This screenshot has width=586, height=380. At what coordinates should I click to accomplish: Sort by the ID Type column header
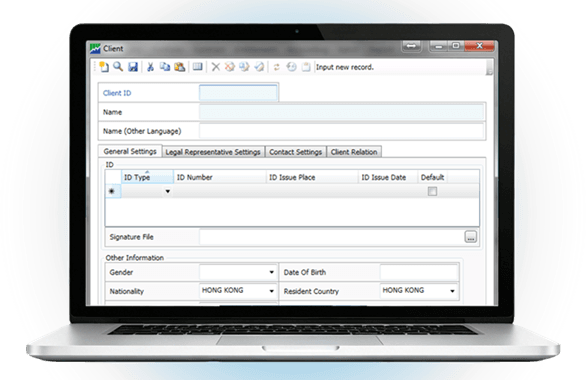point(147,177)
